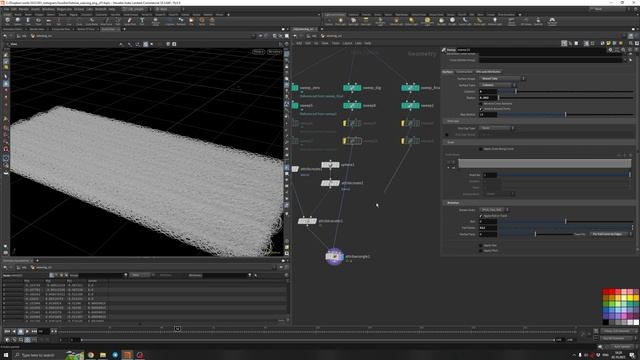Screen dimensions: 640x360
Task: Select the Point Light shelf tool
Action: coord(341,21)
